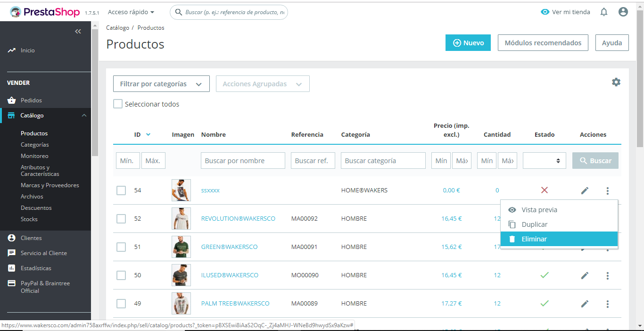644x331 pixels.
Task: Toggle green check status of PALM TREE®WAKERSCO
Action: tap(545, 303)
